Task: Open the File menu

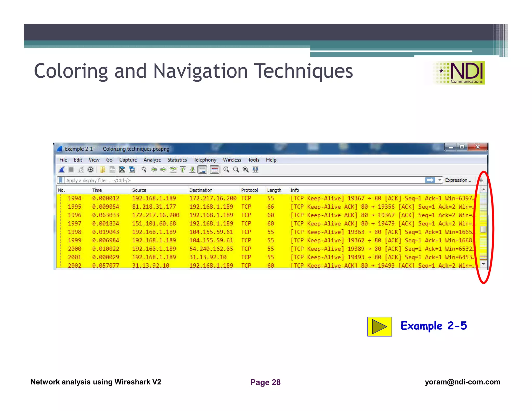Action: pos(63,160)
